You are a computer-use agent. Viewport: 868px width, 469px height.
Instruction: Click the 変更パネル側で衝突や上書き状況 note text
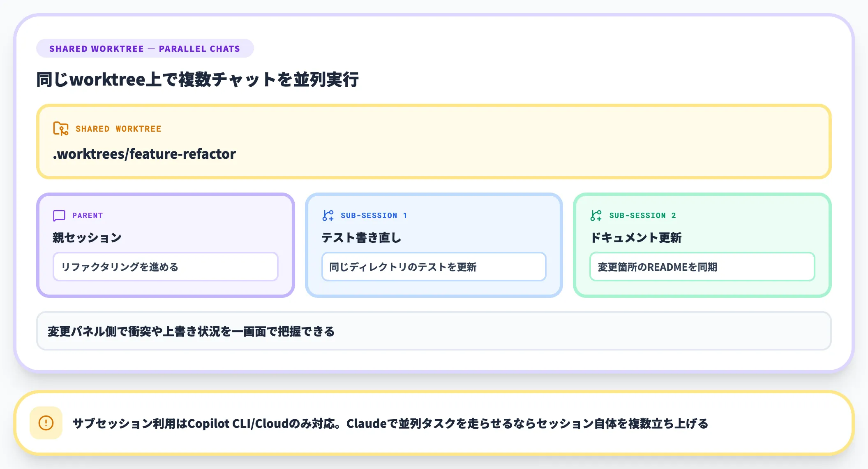tap(191, 332)
